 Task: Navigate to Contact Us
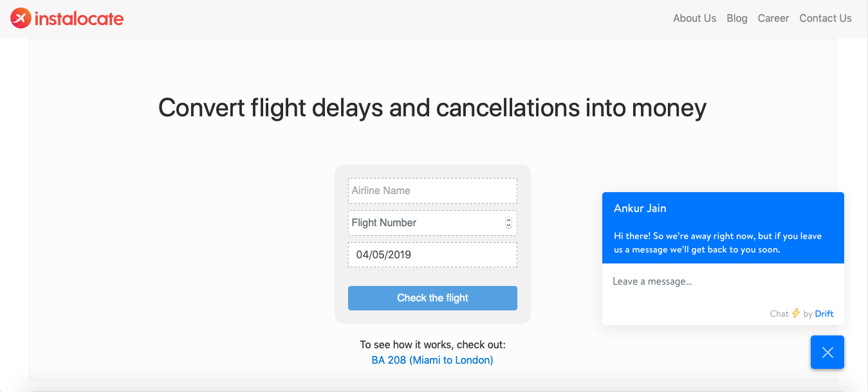coord(825,19)
